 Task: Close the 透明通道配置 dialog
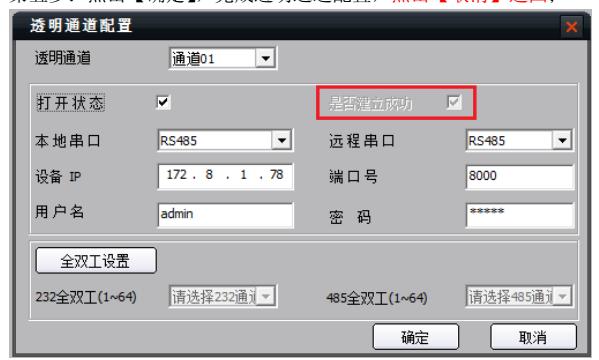(571, 27)
